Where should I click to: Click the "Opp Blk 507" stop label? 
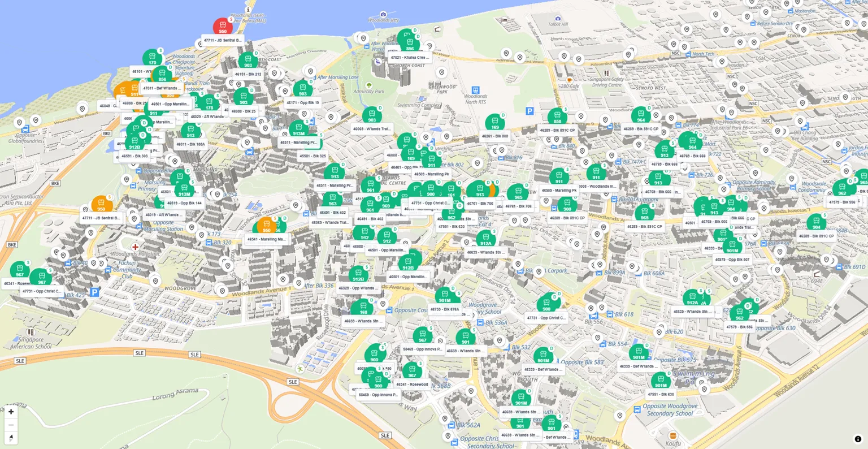coord(732,260)
